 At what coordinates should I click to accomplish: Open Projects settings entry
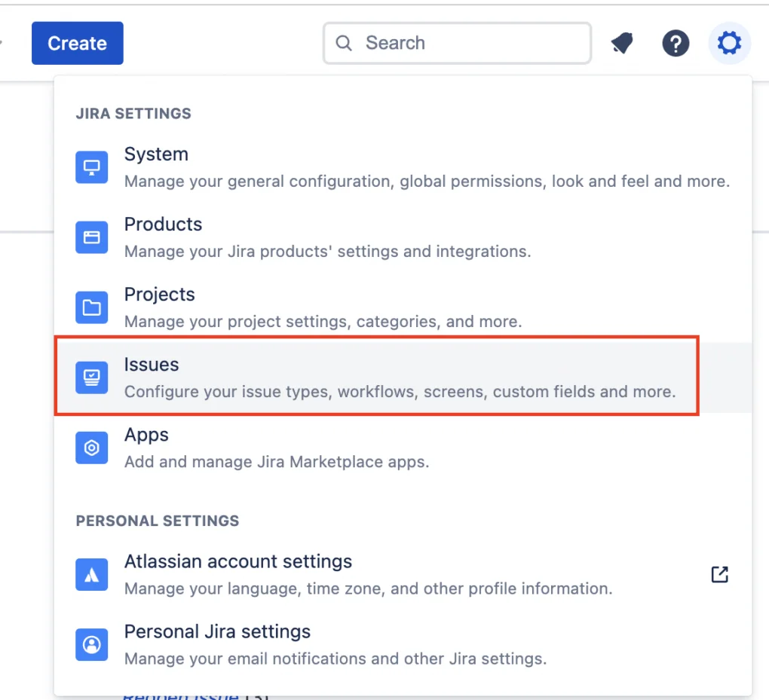403,307
